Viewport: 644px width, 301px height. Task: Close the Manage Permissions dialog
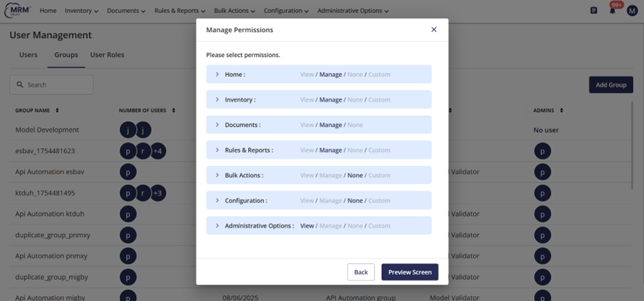[433, 29]
